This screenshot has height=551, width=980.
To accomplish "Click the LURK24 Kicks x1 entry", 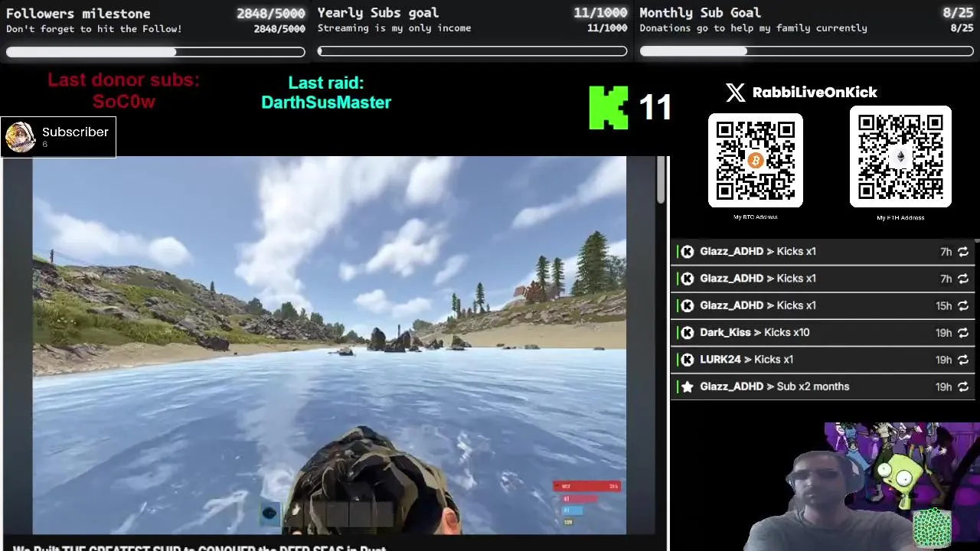I will [824, 360].
